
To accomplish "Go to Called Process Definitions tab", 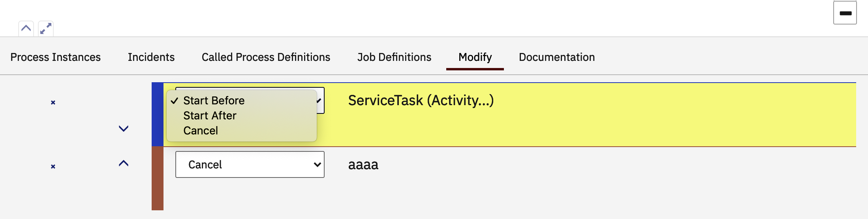I will [266, 57].
